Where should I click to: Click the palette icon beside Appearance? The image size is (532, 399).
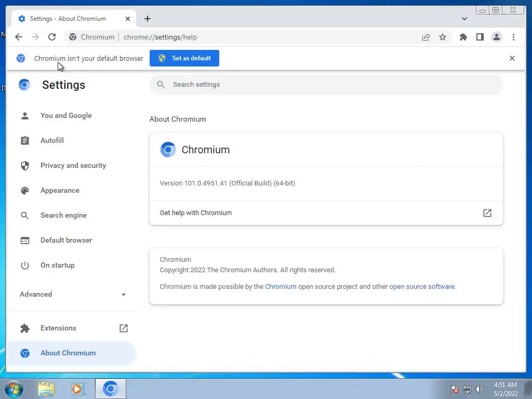click(x=25, y=190)
